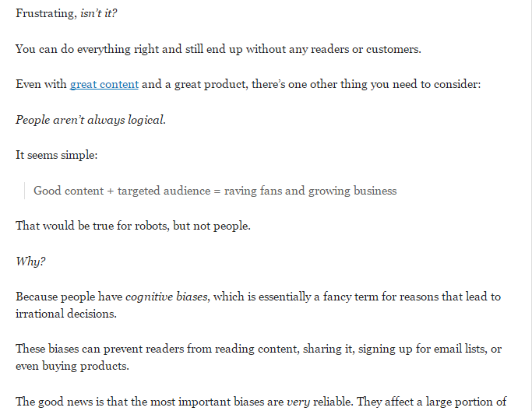Click the italic "Why?" line
Screen dimensions: 532x411
[30, 262]
